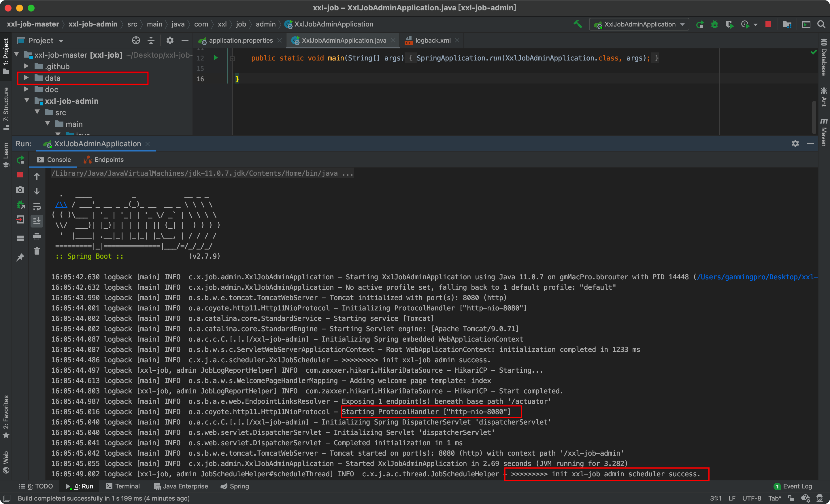Expand the .github folder
This screenshot has height=504, width=830.
point(27,66)
